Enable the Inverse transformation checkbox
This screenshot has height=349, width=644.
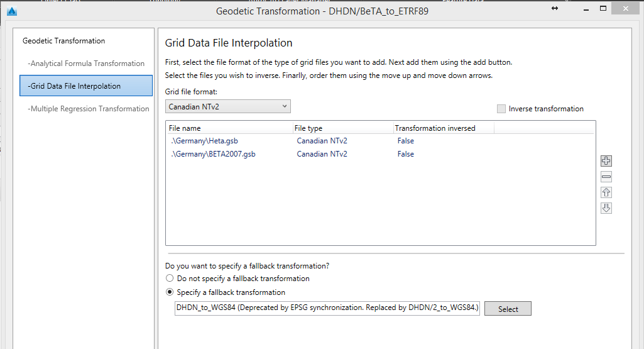click(x=501, y=109)
